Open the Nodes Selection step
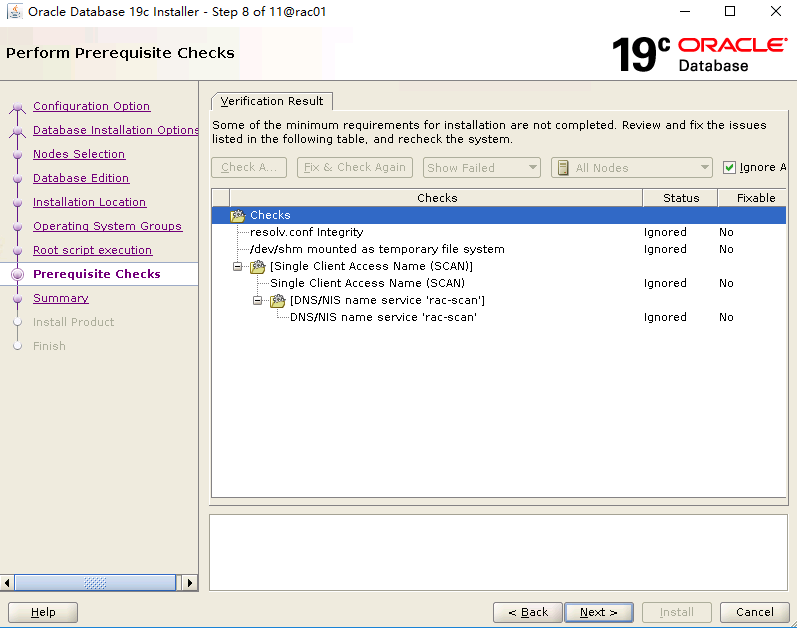797x628 pixels. point(79,154)
